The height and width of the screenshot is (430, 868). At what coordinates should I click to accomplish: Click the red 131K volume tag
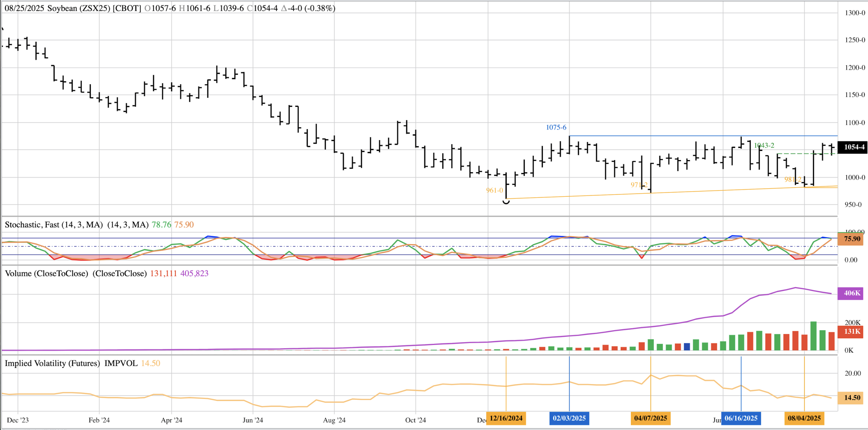pos(852,331)
